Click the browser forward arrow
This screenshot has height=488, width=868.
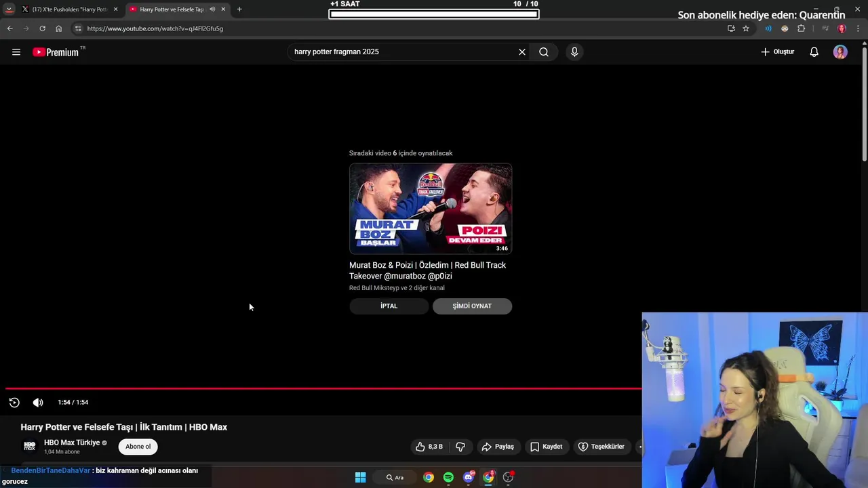pos(26,28)
